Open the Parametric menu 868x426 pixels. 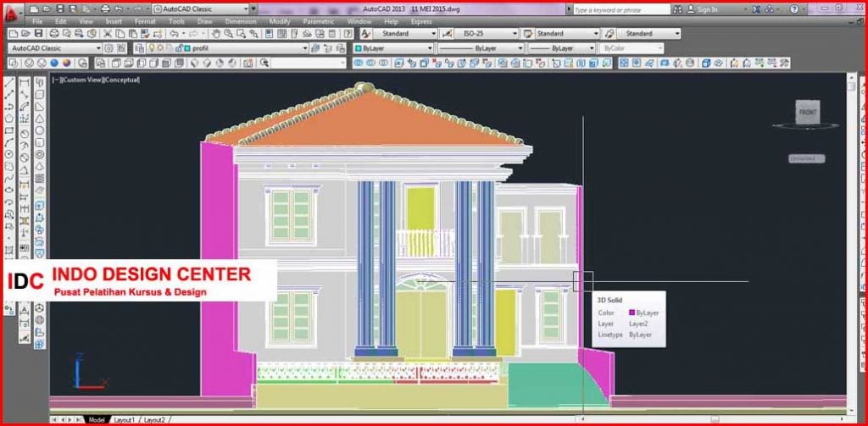(319, 21)
